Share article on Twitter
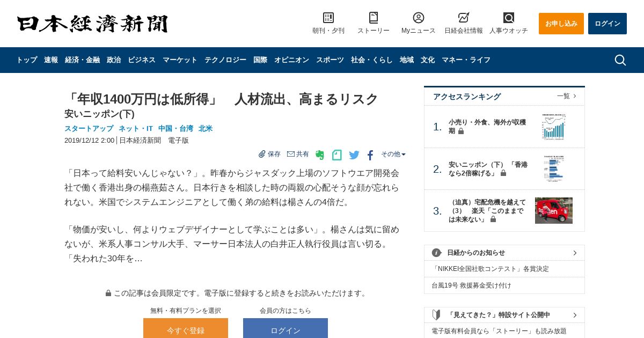Screen dimensions: 644x338 click(x=354, y=155)
